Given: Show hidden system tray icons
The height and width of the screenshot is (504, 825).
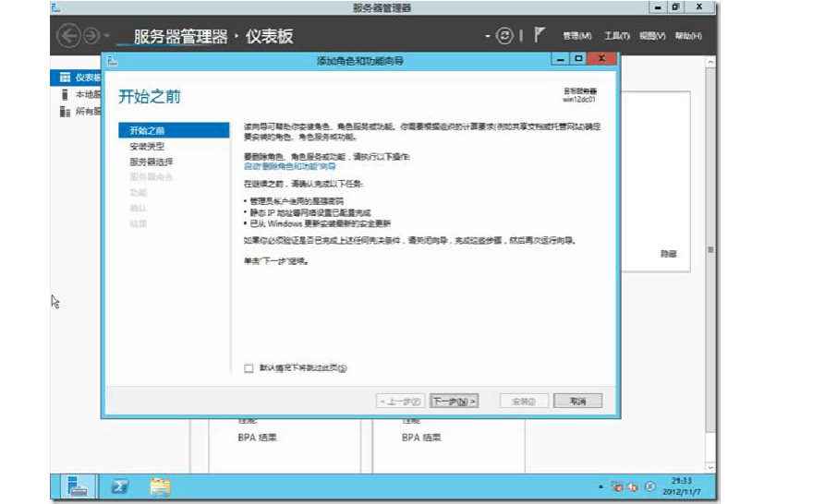Looking at the screenshot, I should pos(600,486).
